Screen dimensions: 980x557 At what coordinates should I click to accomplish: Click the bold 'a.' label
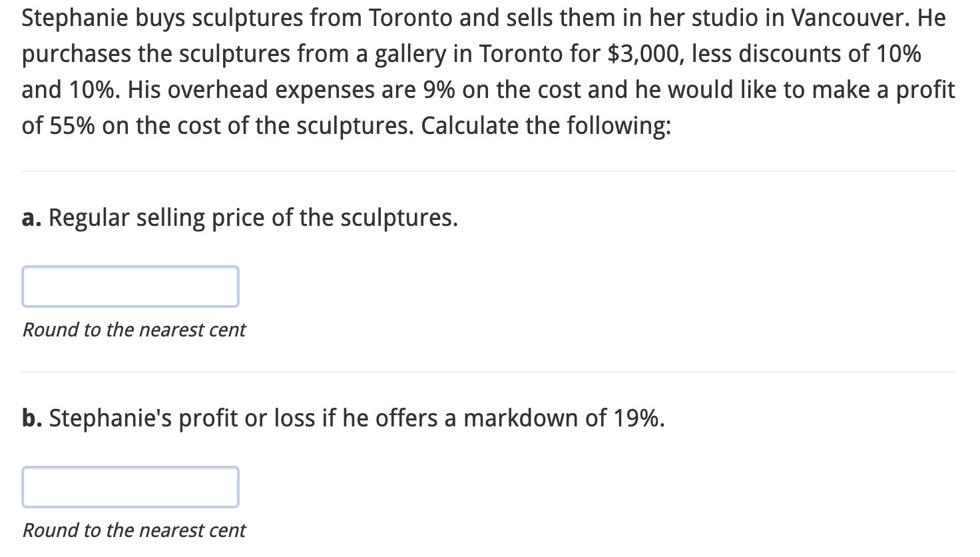[31, 217]
